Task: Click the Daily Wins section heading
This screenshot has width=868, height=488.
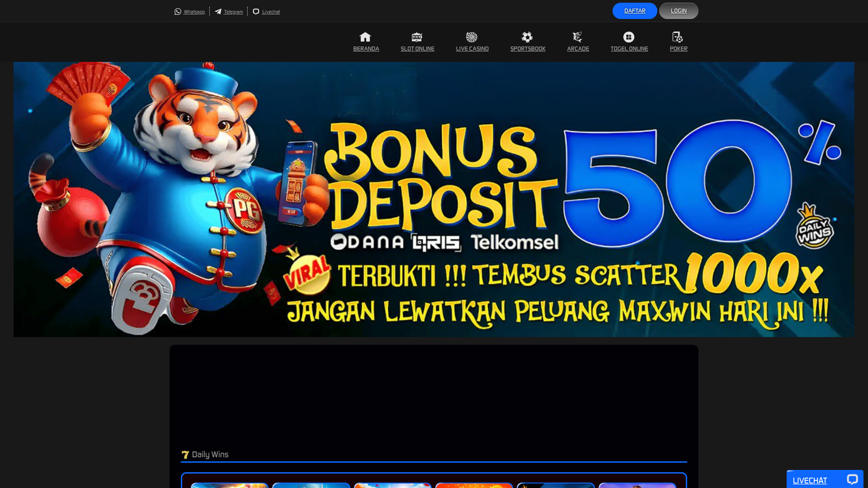Action: [x=210, y=455]
